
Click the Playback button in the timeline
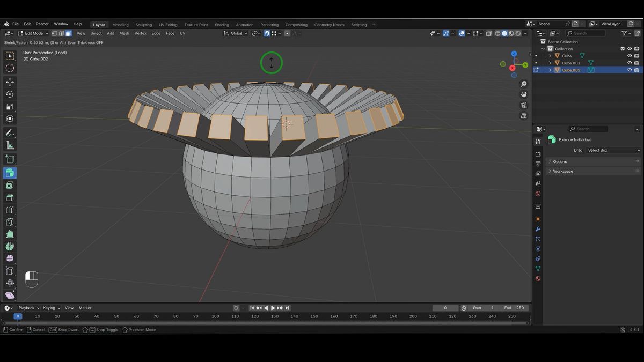pyautogui.click(x=26, y=308)
